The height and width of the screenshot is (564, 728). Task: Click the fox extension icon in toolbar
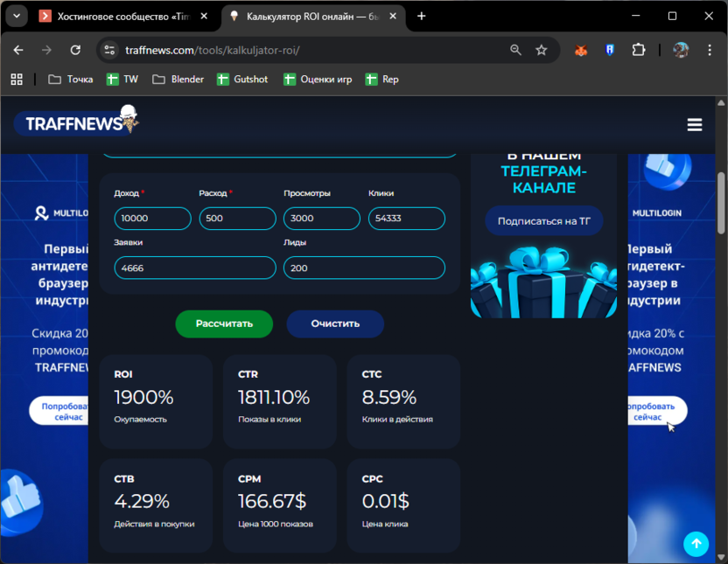point(579,50)
